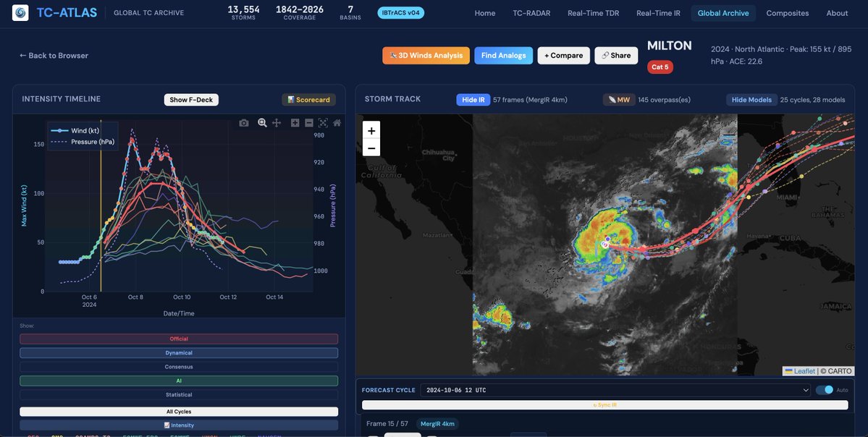Open Real-Time TDR page
This screenshot has height=437, width=868.
594,13
